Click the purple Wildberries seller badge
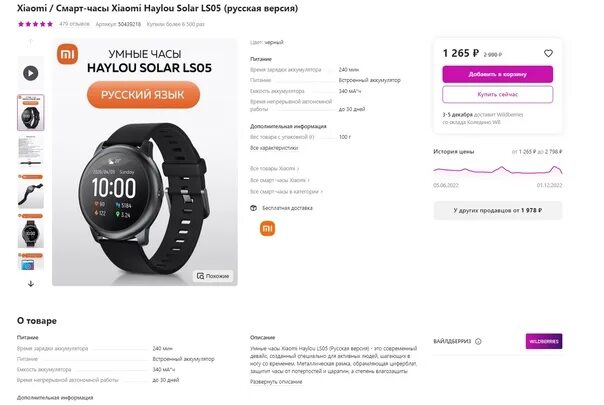 point(544,341)
